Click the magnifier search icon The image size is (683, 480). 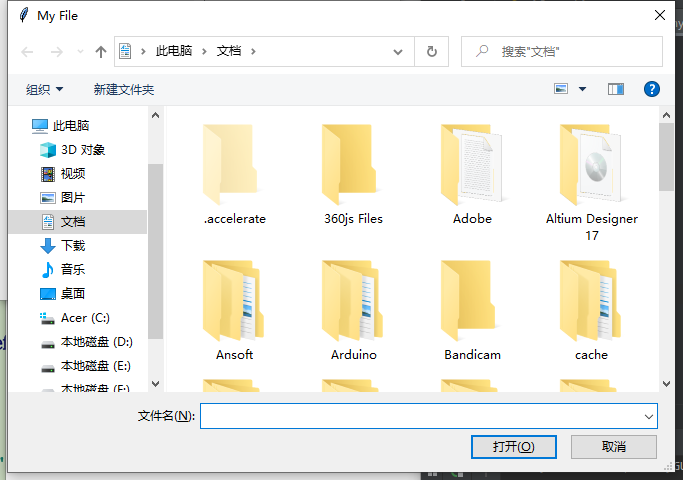pos(482,51)
